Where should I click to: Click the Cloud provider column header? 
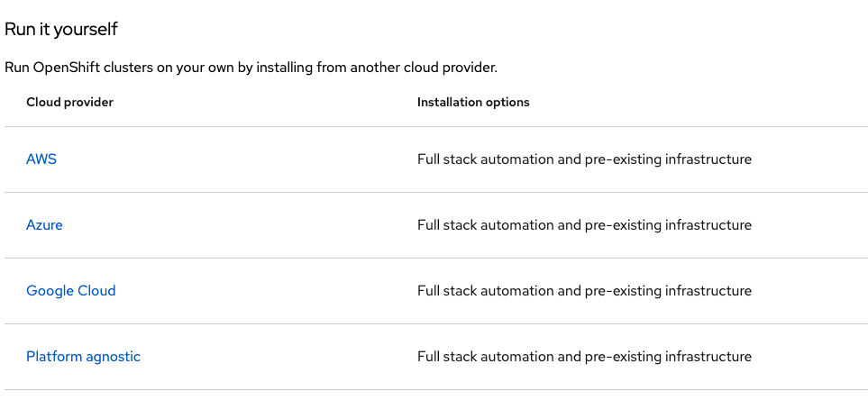pos(69,103)
